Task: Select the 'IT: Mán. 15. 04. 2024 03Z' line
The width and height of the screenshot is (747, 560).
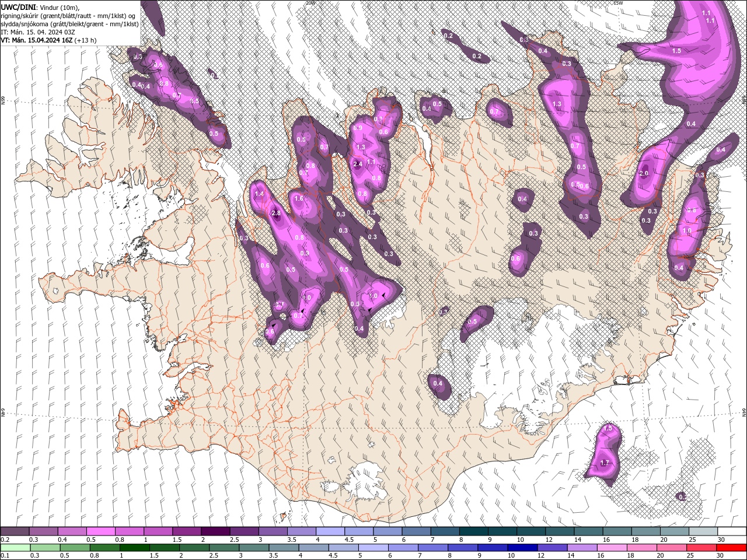Action: (37, 32)
